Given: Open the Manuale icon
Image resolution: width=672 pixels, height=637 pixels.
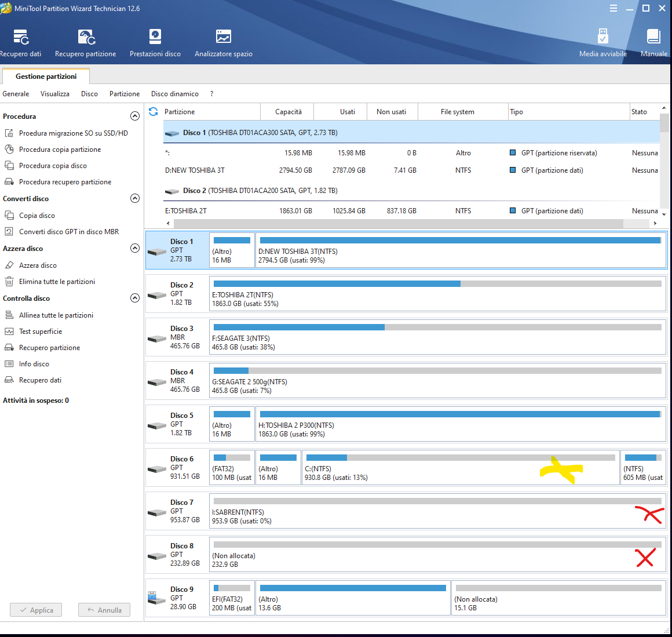Looking at the screenshot, I should pyautogui.click(x=653, y=43).
